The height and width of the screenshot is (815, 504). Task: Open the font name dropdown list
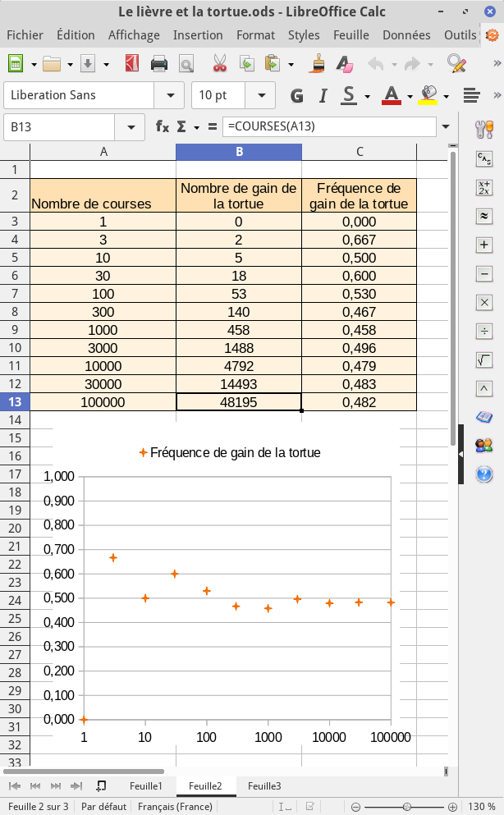170,95
